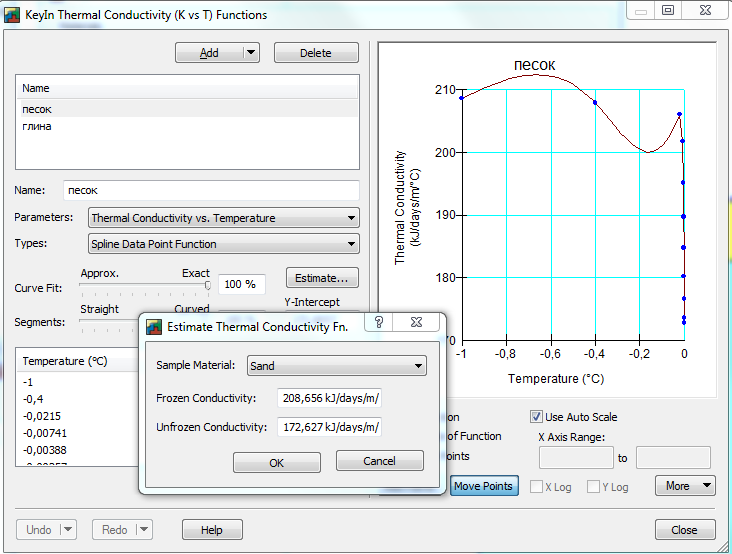Click the Segments slider track

(x=109, y=321)
